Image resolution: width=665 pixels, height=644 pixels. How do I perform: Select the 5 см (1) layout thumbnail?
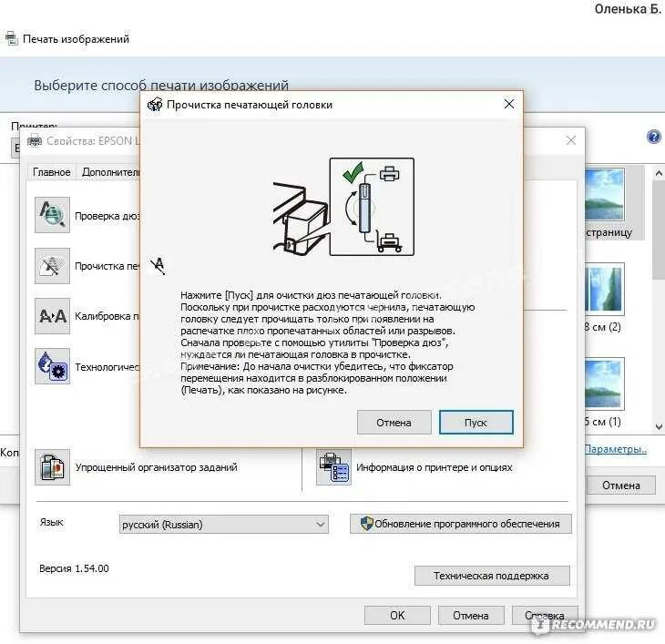[605, 383]
